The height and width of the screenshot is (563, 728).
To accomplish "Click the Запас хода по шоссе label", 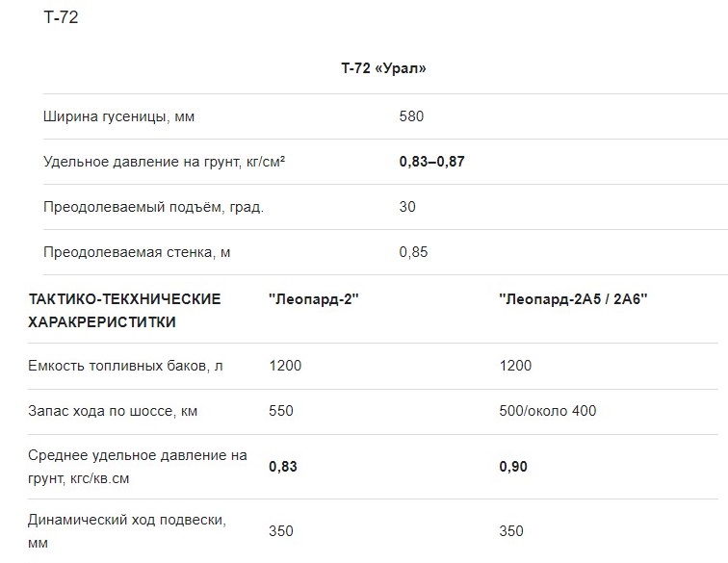I will (113, 411).
